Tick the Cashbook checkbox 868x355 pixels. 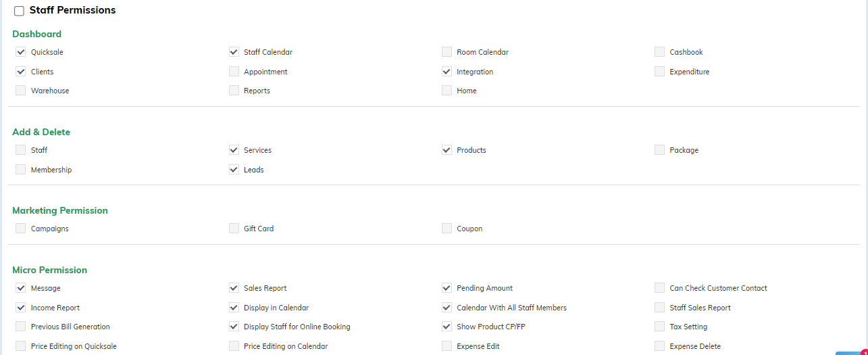click(x=659, y=51)
